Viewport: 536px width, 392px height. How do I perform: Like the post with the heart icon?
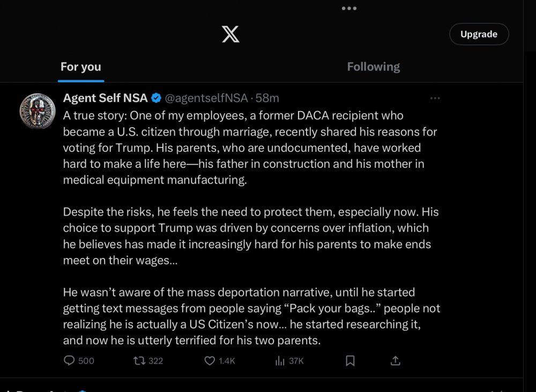(210, 361)
